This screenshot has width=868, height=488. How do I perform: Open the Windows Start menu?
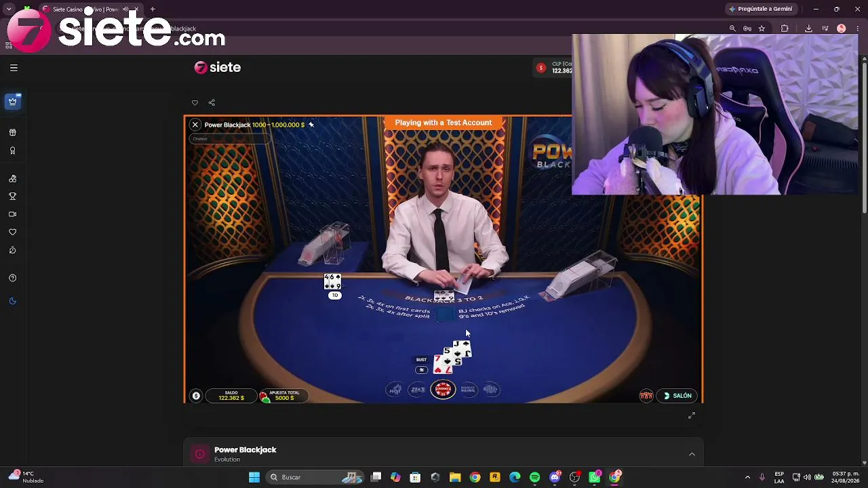point(254,477)
